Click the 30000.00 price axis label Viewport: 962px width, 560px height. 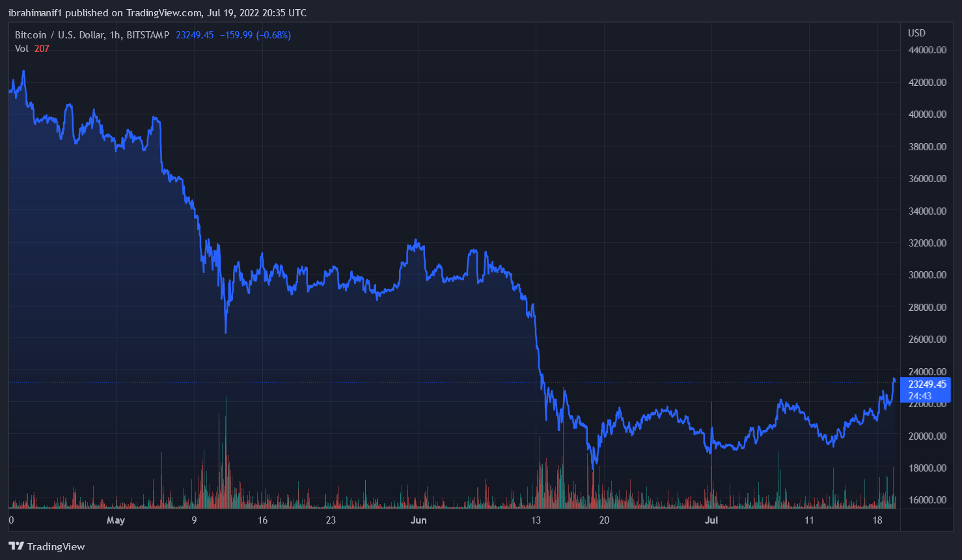(927, 275)
